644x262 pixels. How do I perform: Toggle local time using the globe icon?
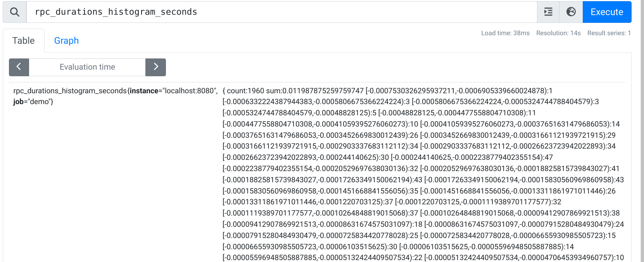[x=570, y=12]
